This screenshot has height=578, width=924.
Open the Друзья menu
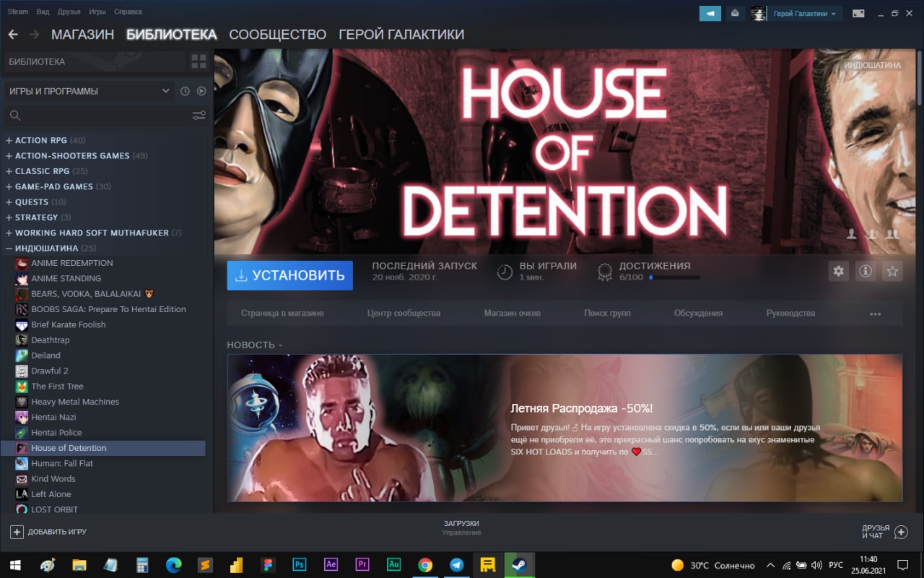pos(69,12)
